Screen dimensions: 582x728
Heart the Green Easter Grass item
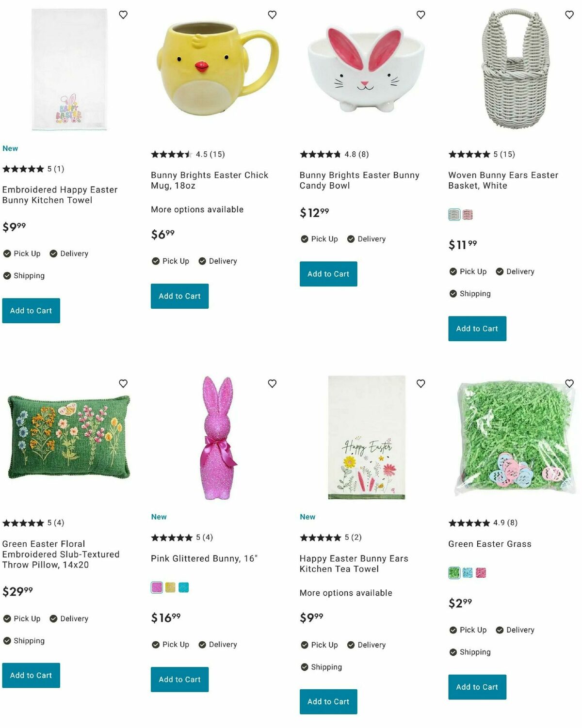click(569, 383)
